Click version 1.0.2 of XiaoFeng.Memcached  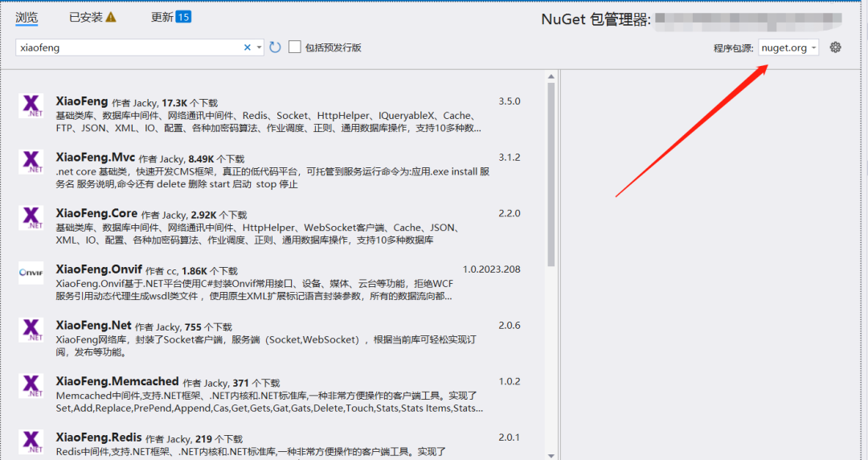click(x=510, y=381)
